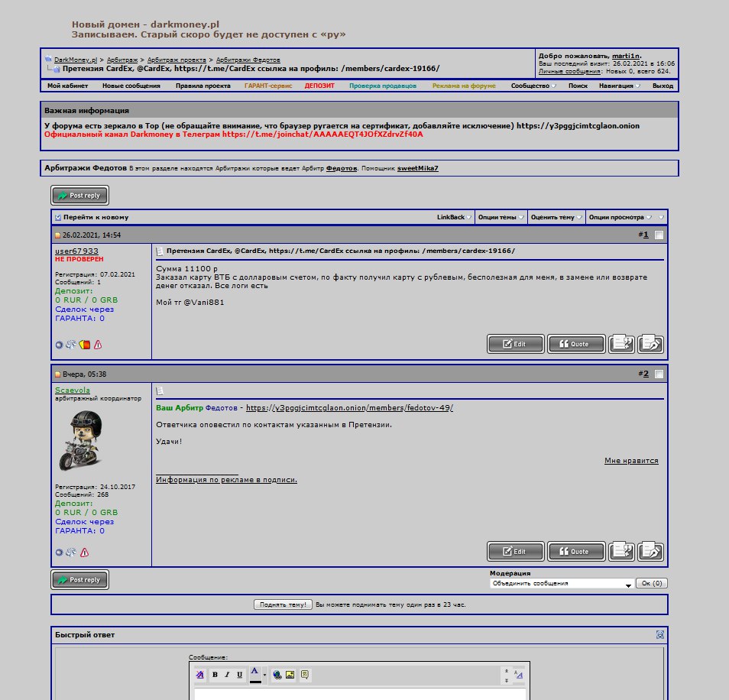
Task: Click Scaevola's avatar image
Action: click(80, 441)
